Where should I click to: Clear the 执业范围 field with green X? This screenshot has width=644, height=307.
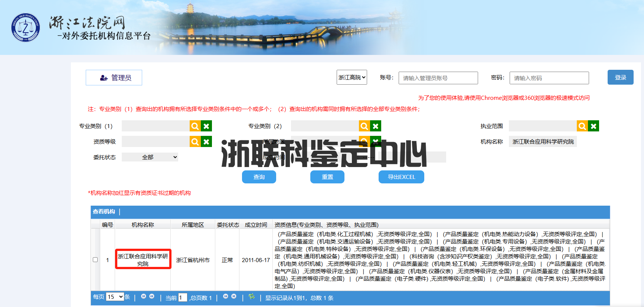tap(594, 126)
